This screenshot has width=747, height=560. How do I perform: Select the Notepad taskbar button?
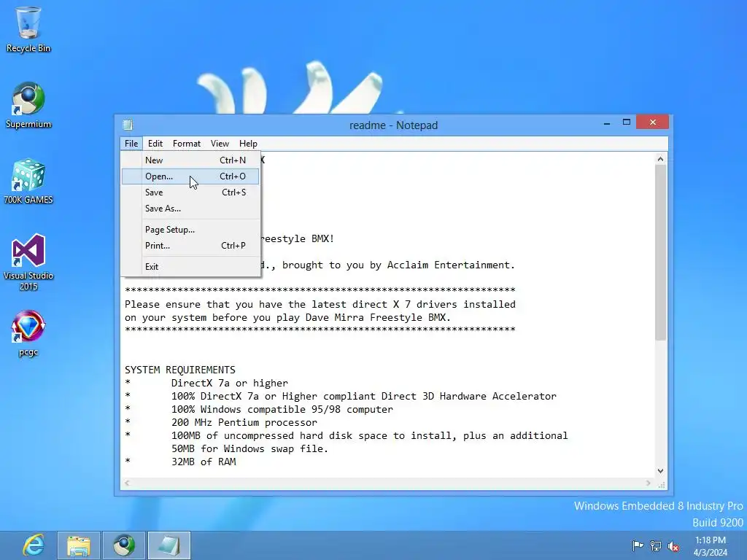169,545
